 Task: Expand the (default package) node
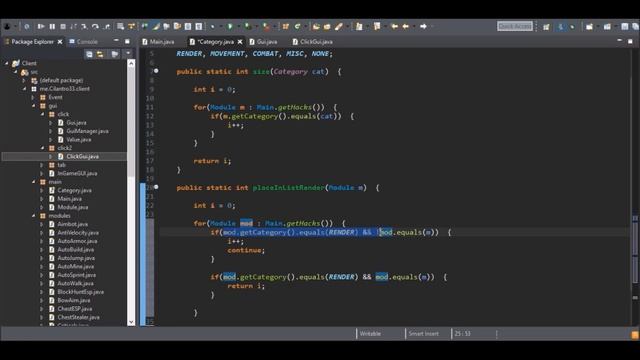[24, 80]
